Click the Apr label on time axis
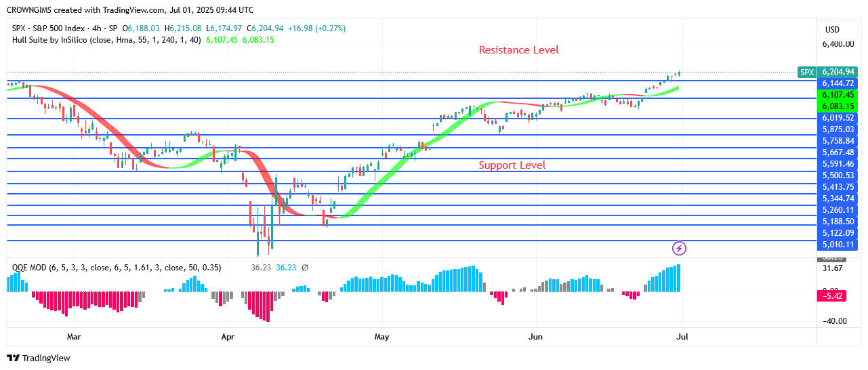Screen dimensions: 868x370 (x=228, y=336)
